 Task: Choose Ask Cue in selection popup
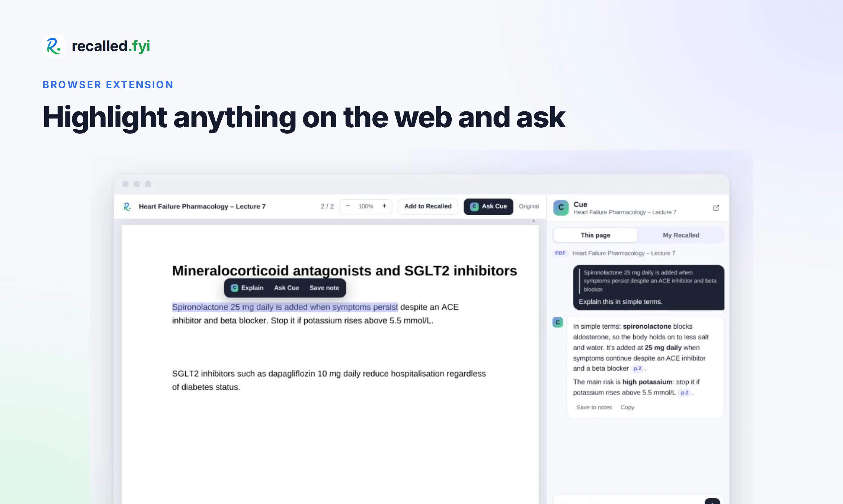[x=286, y=288]
